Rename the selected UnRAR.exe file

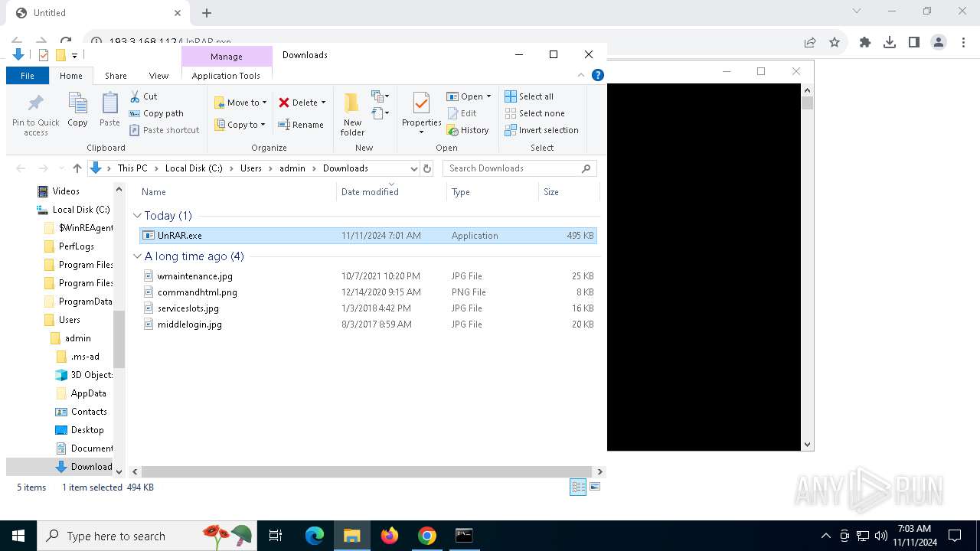pos(300,125)
